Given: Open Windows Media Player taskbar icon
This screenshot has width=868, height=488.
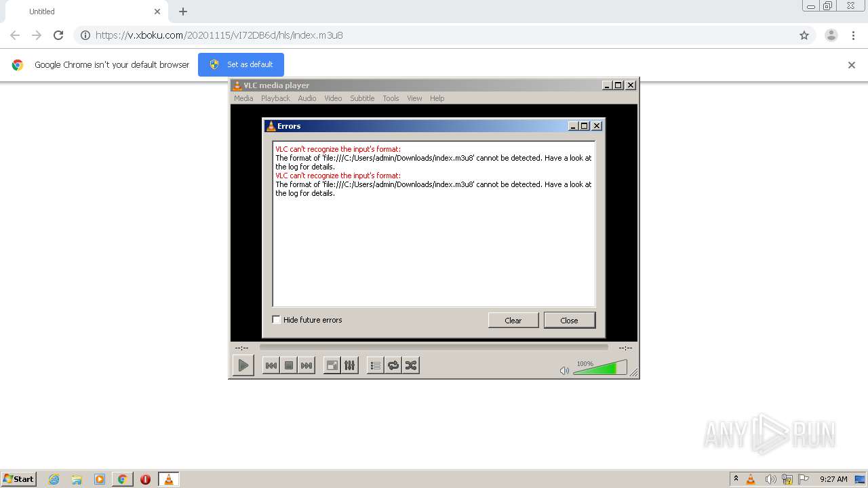Looking at the screenshot, I should pos(100,479).
